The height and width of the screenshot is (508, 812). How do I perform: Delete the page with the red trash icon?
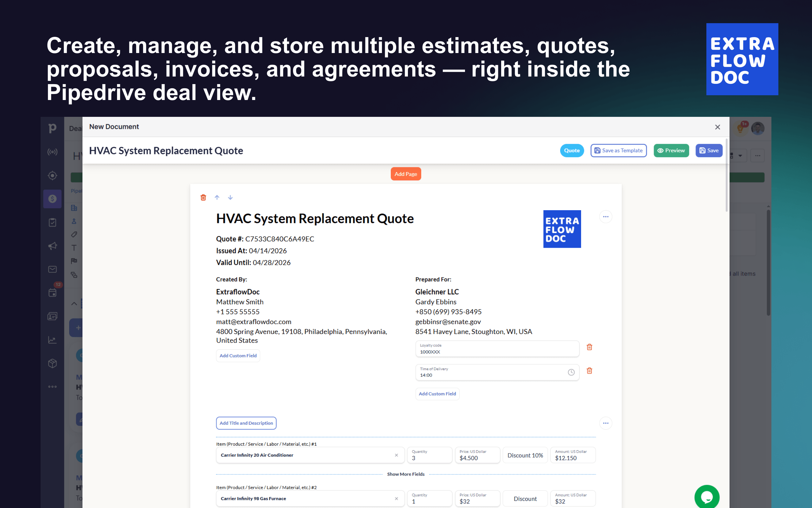pyautogui.click(x=203, y=197)
